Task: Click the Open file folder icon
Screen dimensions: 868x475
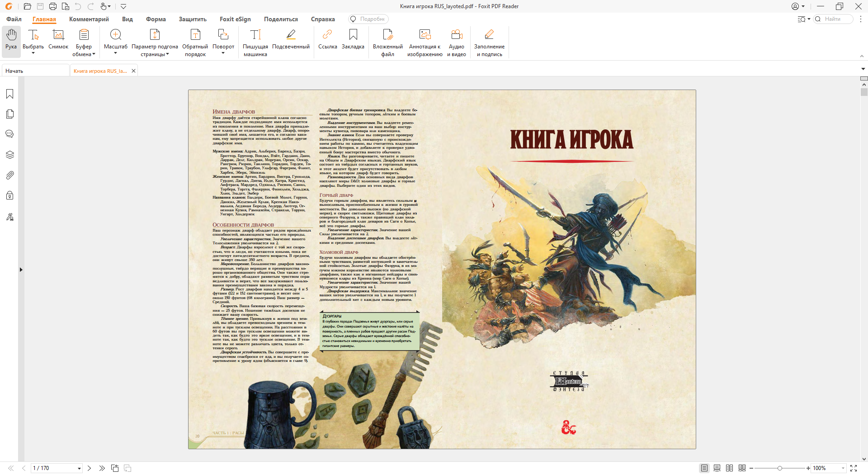Action: [x=28, y=6]
